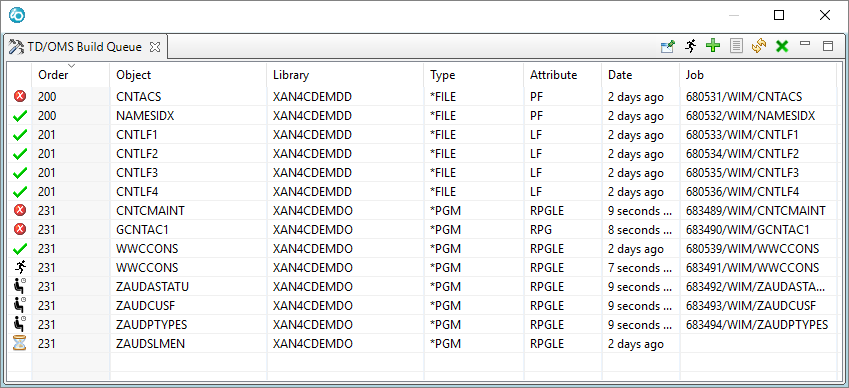Click the green X remove icon
The image size is (849, 388).
781,47
